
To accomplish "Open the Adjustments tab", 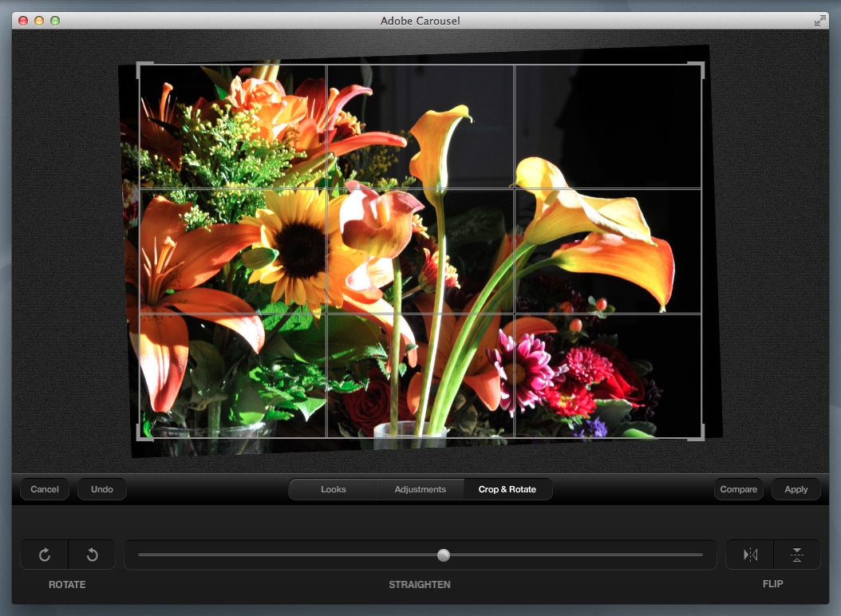I will (420, 489).
